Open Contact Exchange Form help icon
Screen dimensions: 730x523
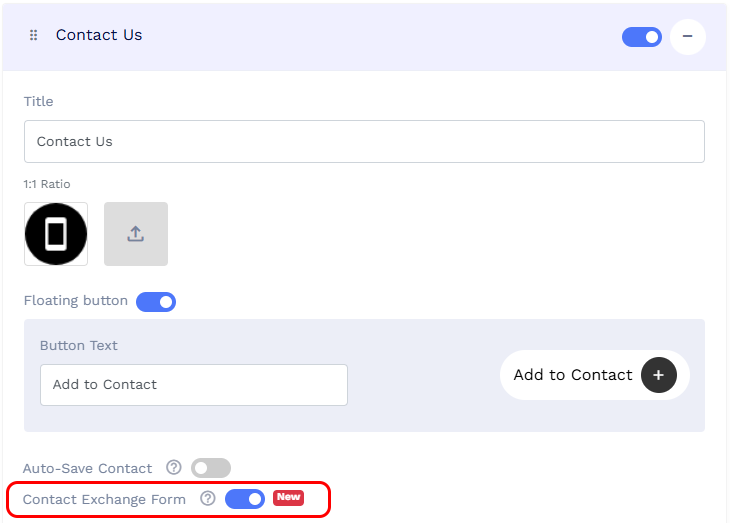pos(208,498)
